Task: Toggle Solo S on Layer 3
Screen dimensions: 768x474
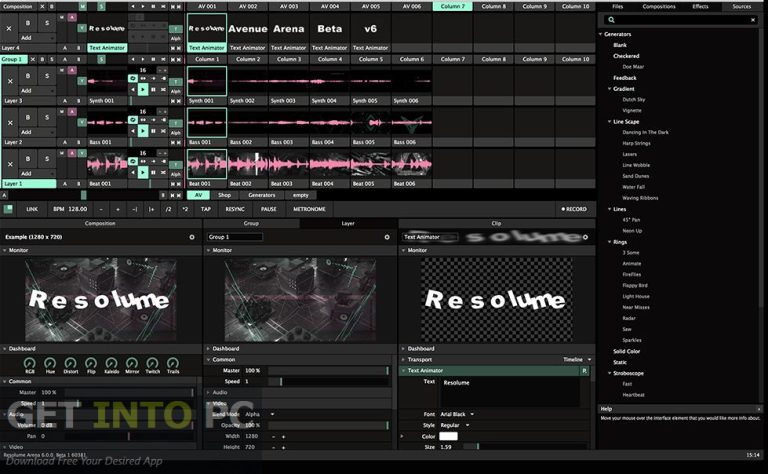Action: [47, 76]
